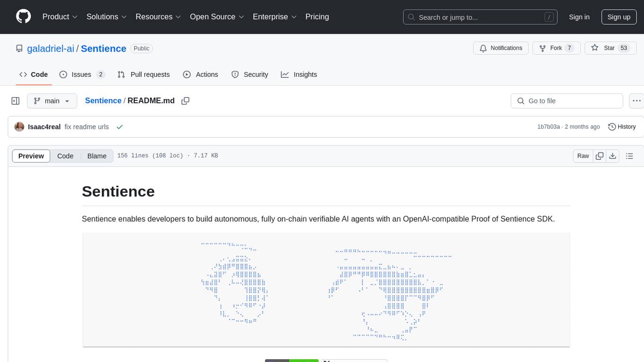Copy the README.md file path

[186, 100]
